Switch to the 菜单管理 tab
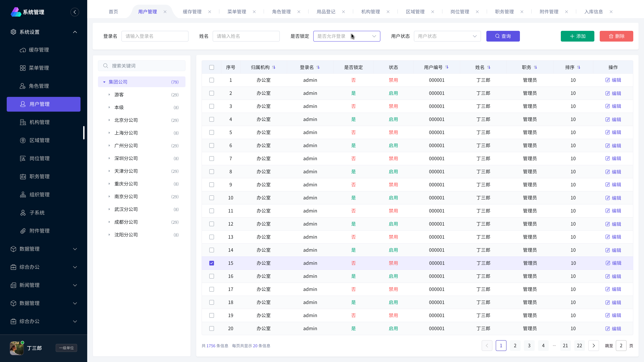Viewport: 644px width, 362px height. pyautogui.click(x=236, y=12)
